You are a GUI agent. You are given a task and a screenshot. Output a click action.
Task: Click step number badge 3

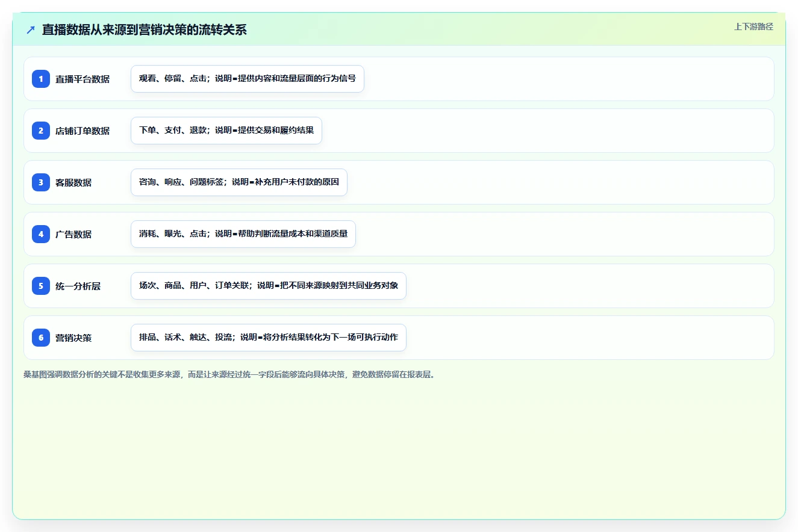click(x=41, y=182)
